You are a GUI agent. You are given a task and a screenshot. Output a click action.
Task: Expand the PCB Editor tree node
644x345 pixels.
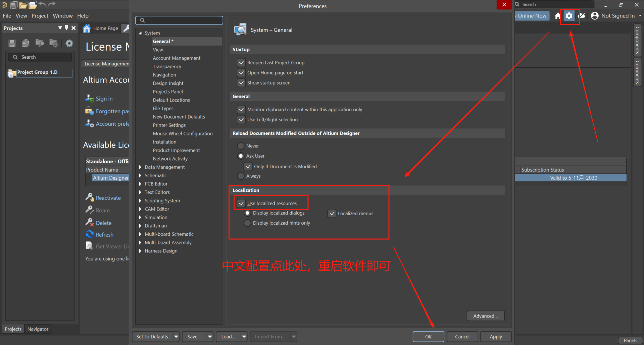[x=140, y=184]
